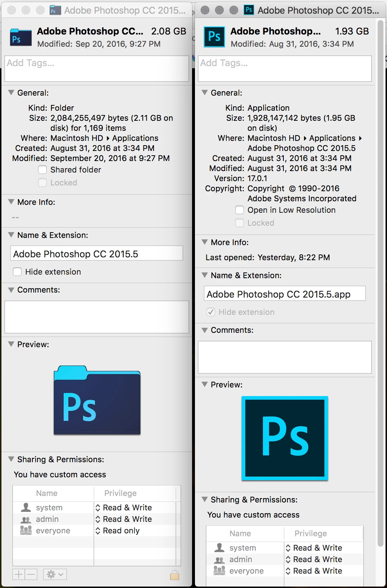Collapse Name & Extension in folder window
The width and height of the screenshot is (387, 588).
point(11,235)
